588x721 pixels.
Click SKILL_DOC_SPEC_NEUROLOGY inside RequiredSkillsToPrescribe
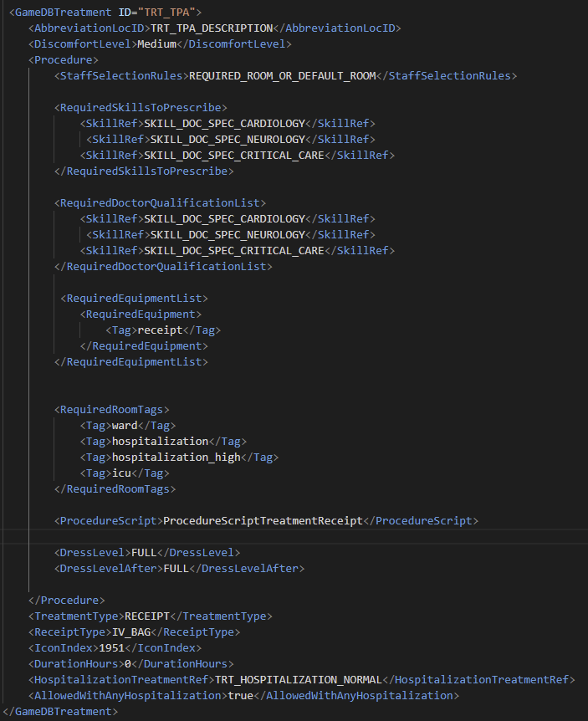point(228,140)
